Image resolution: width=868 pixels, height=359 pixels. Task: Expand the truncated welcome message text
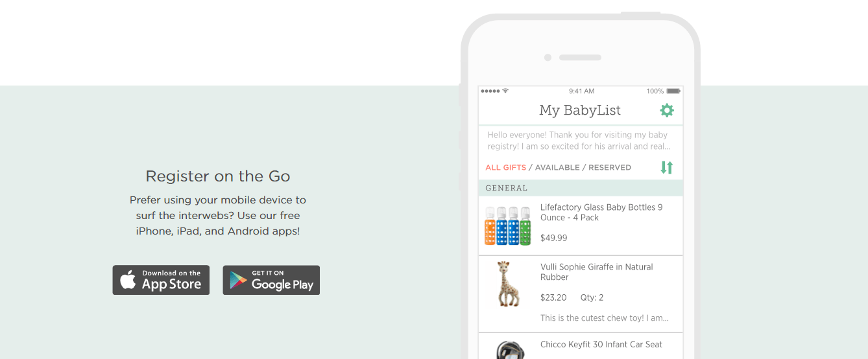point(579,141)
